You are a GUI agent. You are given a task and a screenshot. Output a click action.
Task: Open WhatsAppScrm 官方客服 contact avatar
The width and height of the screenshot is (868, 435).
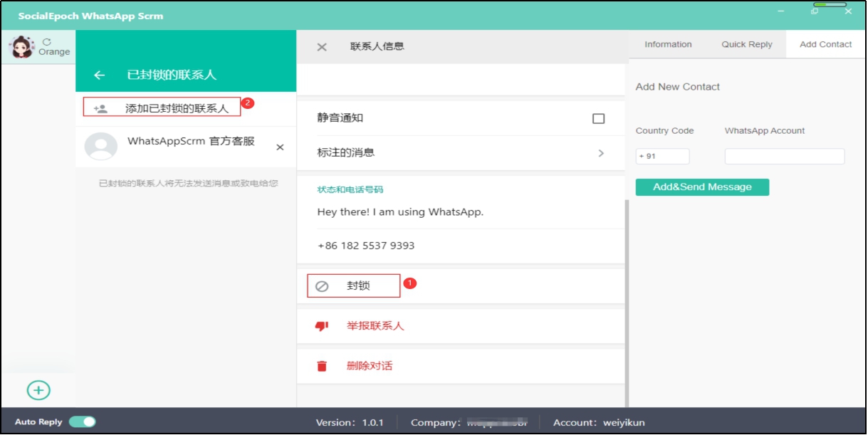coord(101,147)
